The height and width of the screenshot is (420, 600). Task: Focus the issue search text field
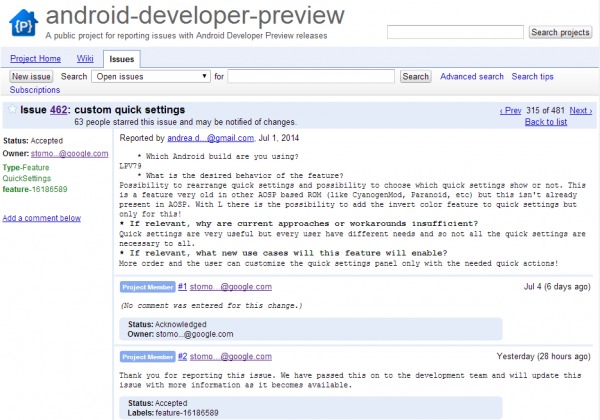(311, 77)
